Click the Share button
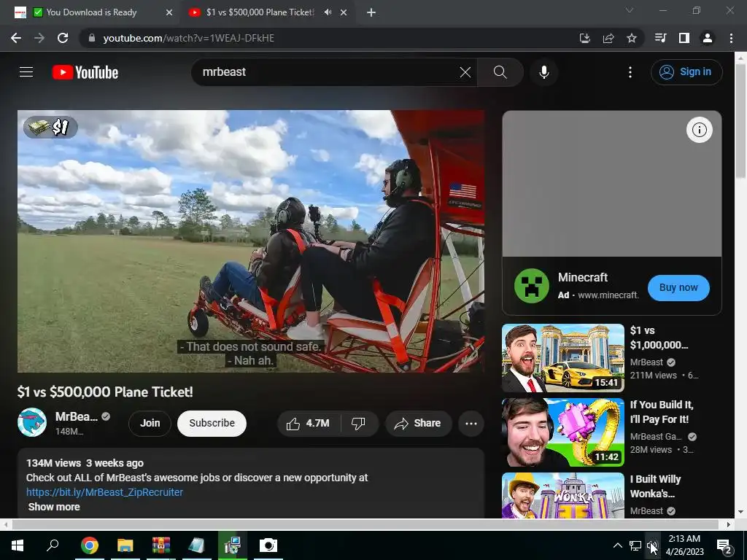This screenshot has width=747, height=560. (x=418, y=424)
